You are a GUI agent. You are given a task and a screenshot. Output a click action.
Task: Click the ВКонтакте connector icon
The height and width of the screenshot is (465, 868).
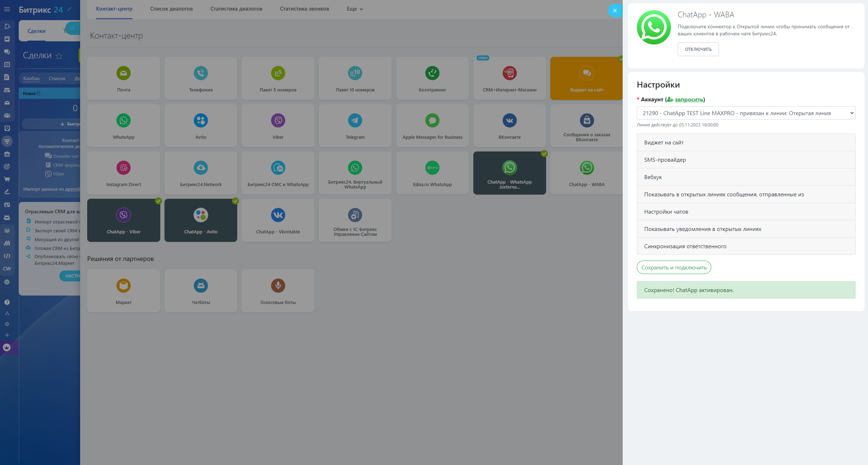pyautogui.click(x=509, y=121)
